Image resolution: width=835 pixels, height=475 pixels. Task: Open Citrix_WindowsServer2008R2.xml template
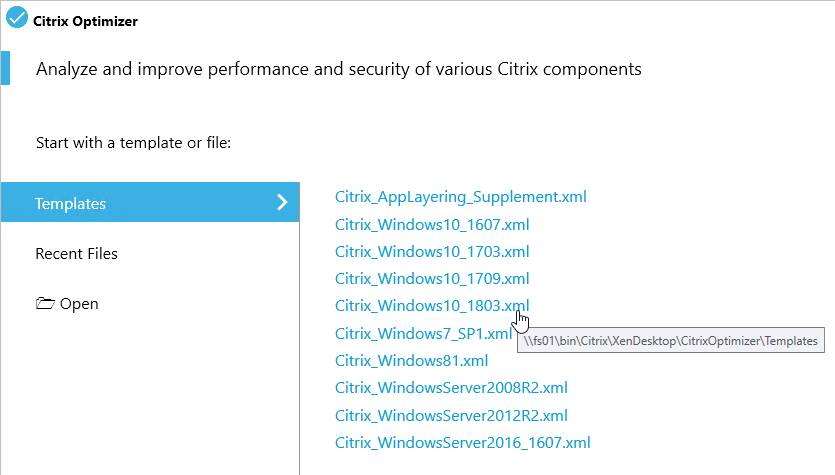tap(451, 388)
